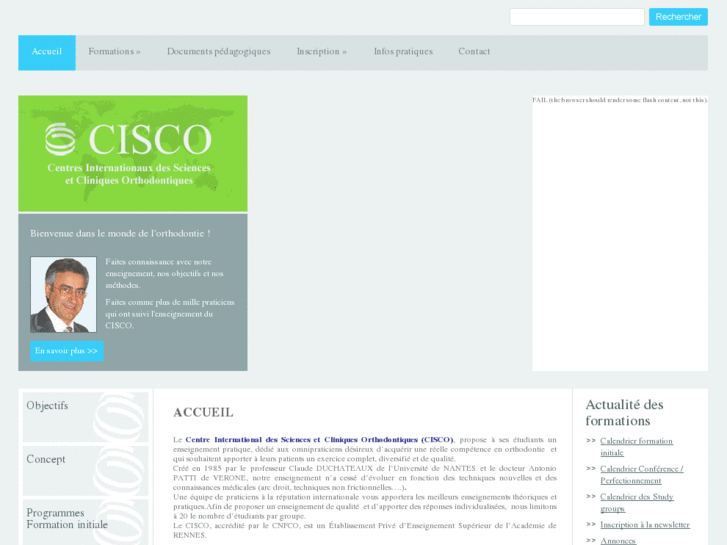Open the Objectifs sidebar item
This screenshot has width=727, height=545.
(85, 417)
